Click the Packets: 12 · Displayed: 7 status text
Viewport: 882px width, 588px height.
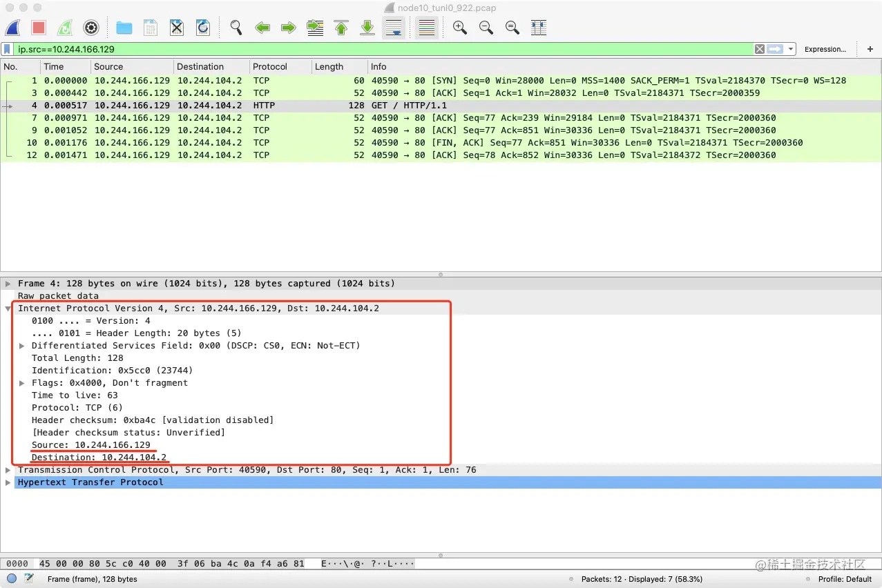point(642,579)
